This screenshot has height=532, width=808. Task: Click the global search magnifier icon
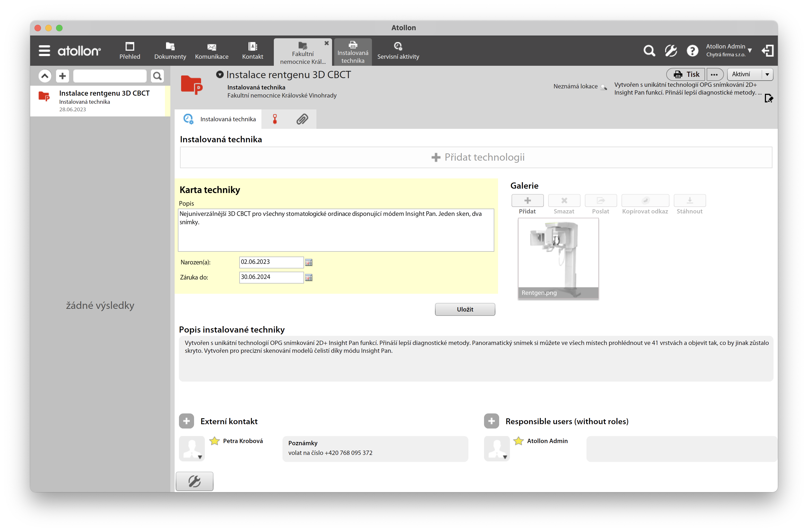pos(649,51)
